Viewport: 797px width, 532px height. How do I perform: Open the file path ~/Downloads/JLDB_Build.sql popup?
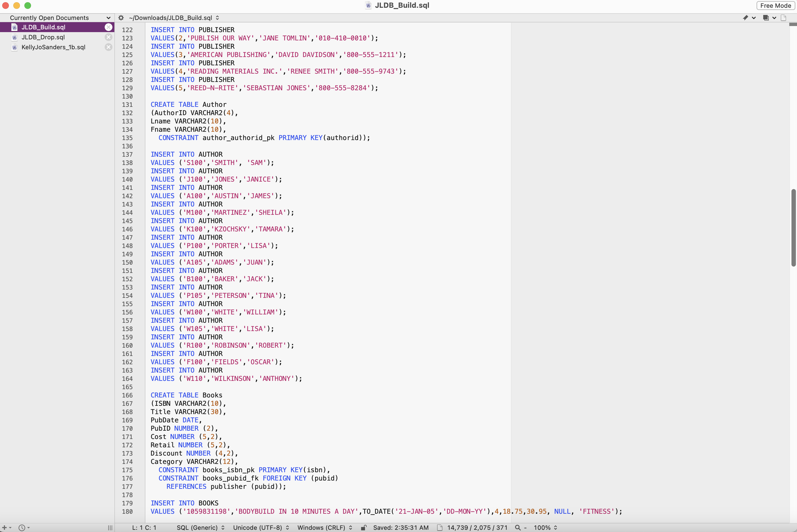pyautogui.click(x=174, y=18)
